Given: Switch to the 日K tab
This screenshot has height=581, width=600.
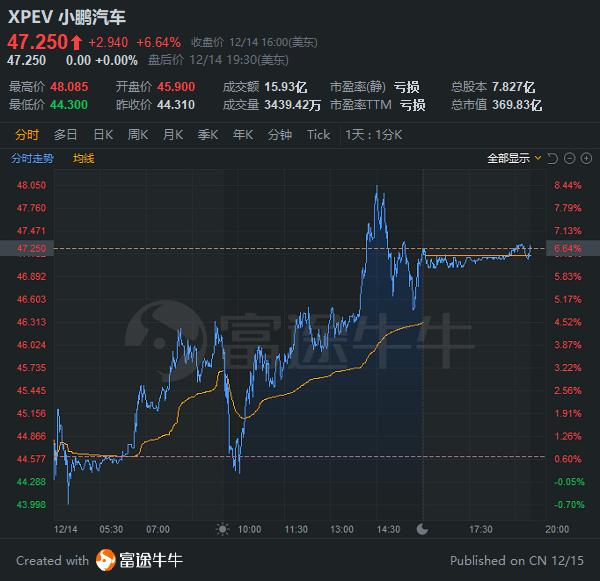Looking at the screenshot, I should pos(103,135).
